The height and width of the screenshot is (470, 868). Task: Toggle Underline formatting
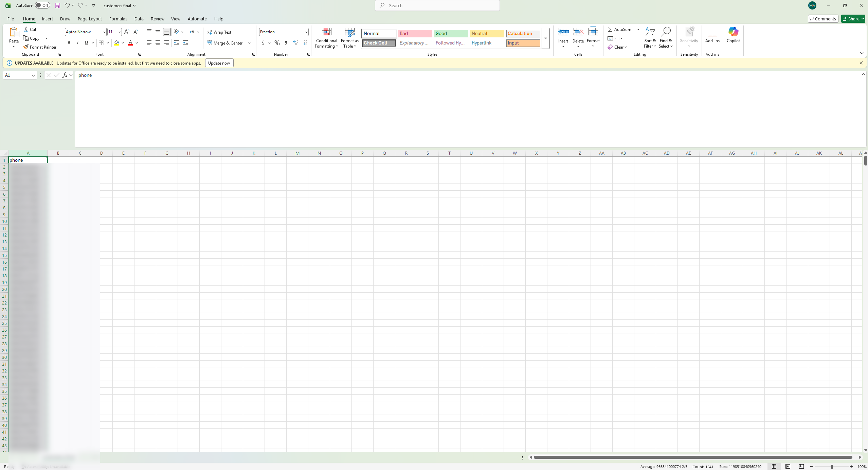point(87,43)
